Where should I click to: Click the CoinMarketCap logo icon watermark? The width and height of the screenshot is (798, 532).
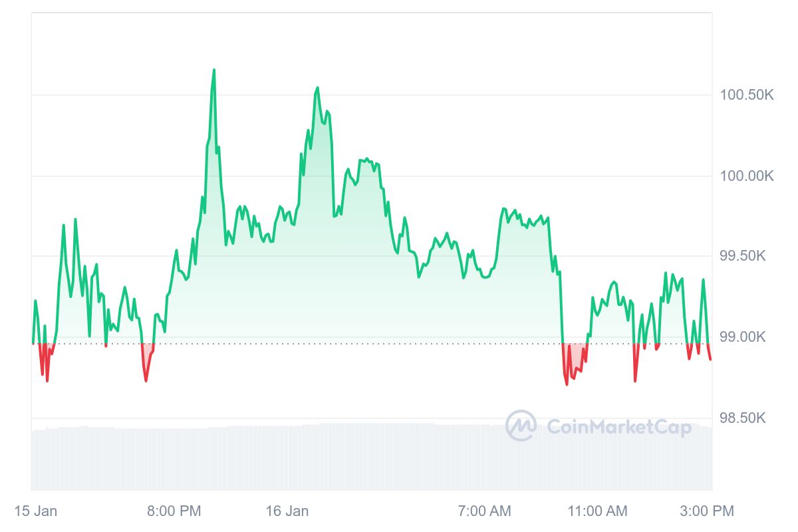521,426
